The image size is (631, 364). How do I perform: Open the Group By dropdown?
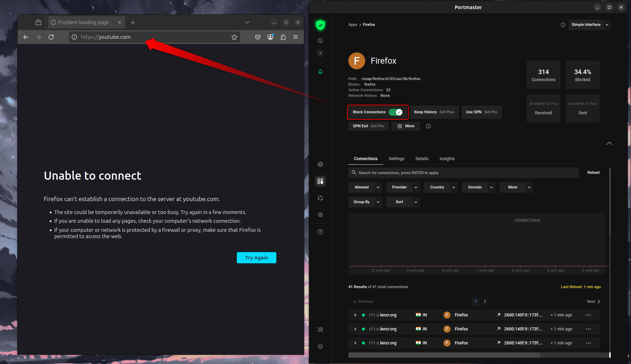365,202
